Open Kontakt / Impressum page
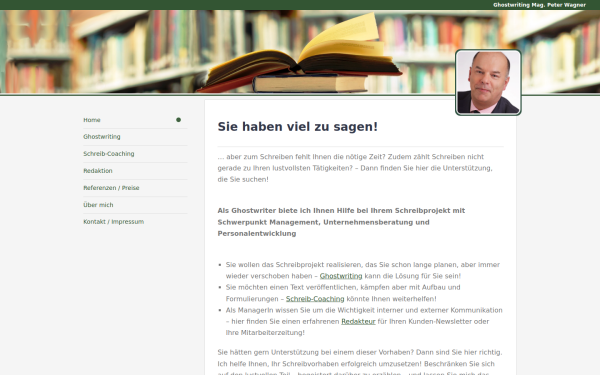600x375 pixels. (114, 222)
